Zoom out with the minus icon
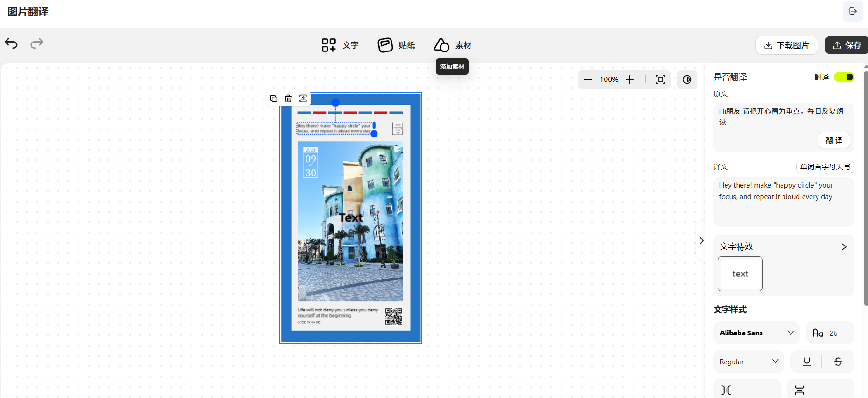 coord(588,80)
